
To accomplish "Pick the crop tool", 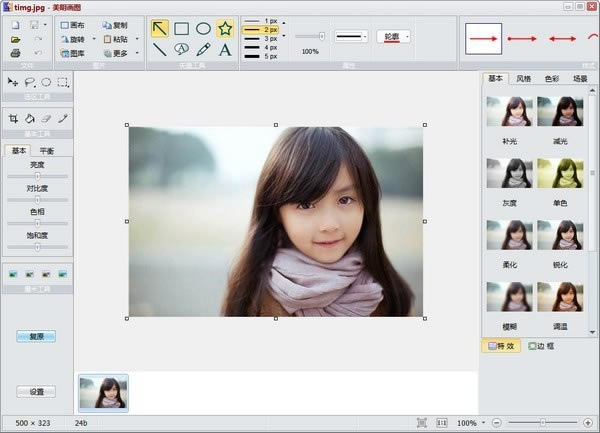I will [13, 118].
